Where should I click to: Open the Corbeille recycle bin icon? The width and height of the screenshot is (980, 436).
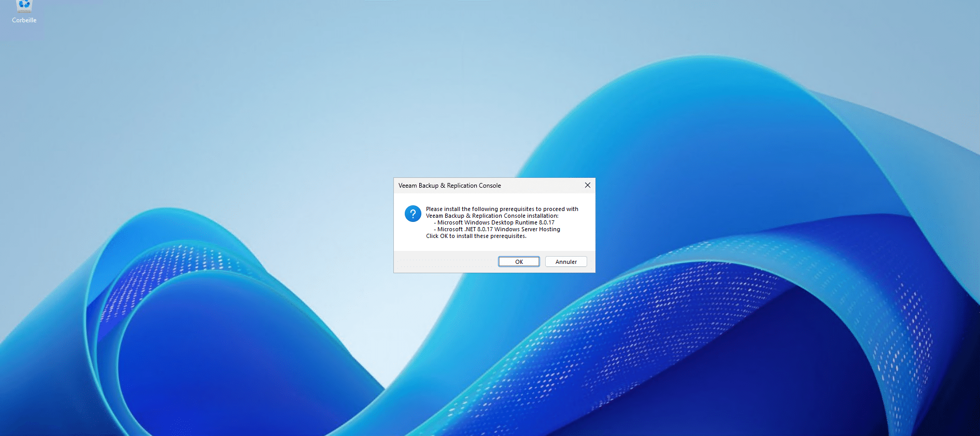pos(24,6)
